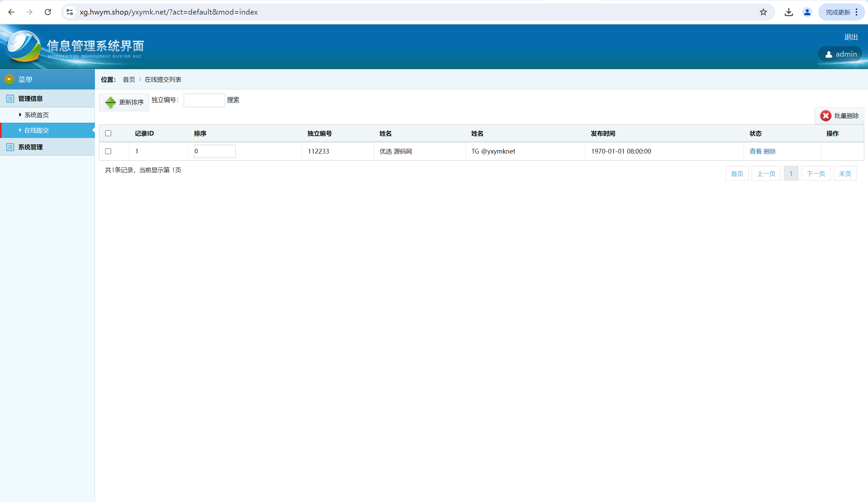Reload the page with refresh icon
868x502 pixels.
(x=48, y=12)
